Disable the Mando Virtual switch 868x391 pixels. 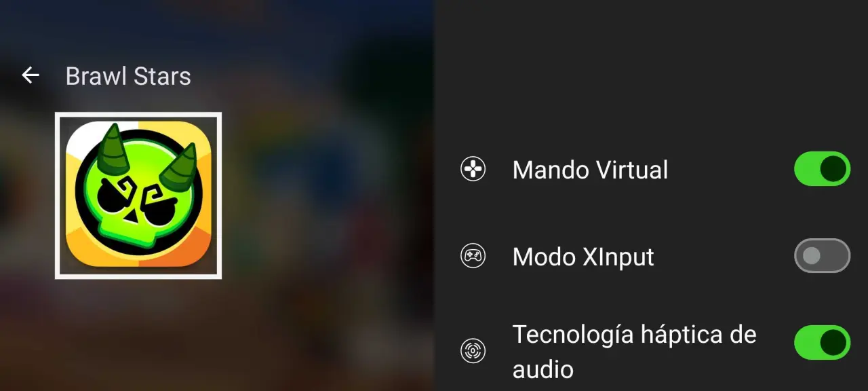pos(822,168)
